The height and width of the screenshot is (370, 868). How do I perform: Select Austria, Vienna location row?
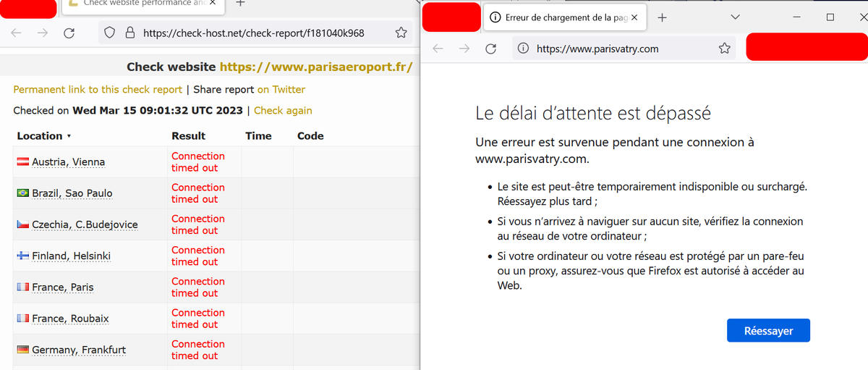68,162
